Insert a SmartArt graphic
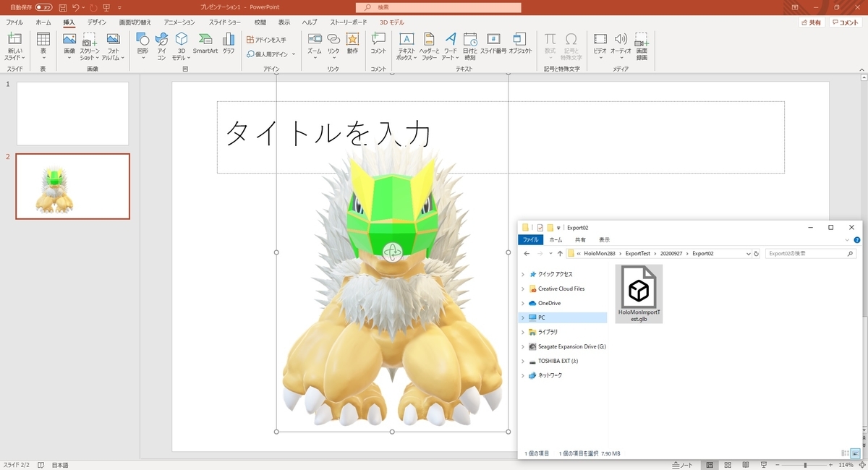 click(205, 43)
